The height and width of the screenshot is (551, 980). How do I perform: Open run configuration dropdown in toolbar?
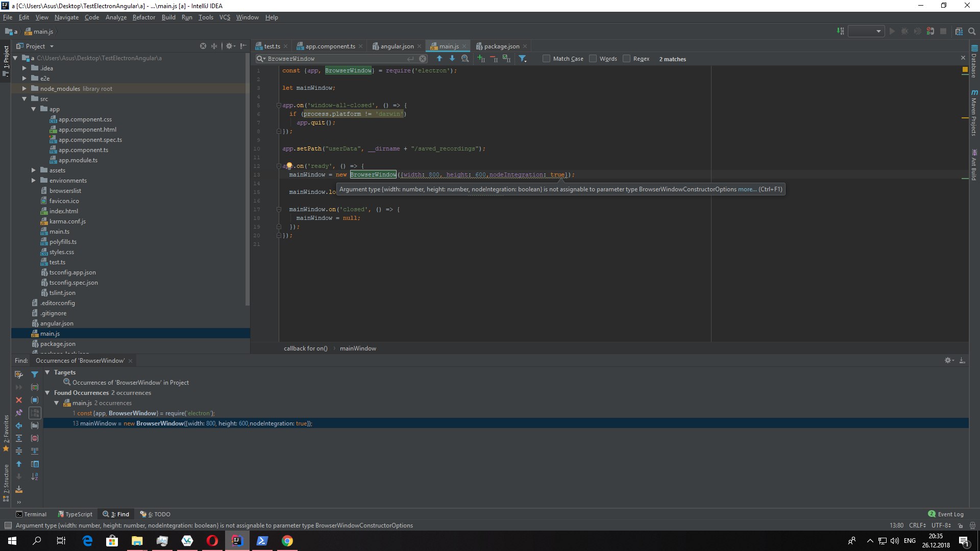pyautogui.click(x=866, y=31)
